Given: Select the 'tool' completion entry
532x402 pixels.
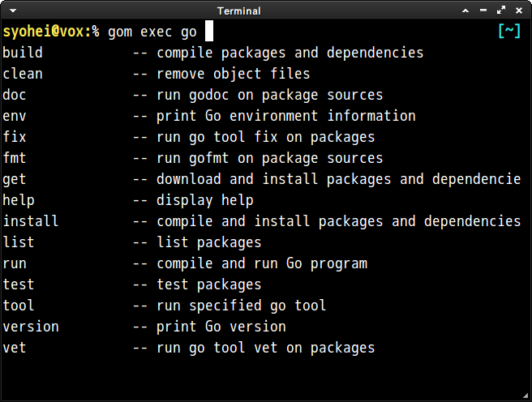Looking at the screenshot, I should (x=19, y=306).
